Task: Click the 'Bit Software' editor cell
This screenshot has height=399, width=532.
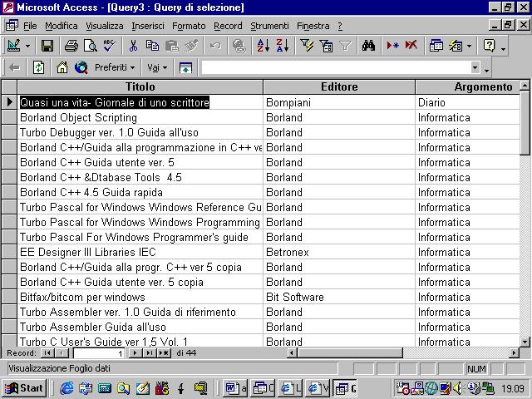Action: [x=339, y=297]
